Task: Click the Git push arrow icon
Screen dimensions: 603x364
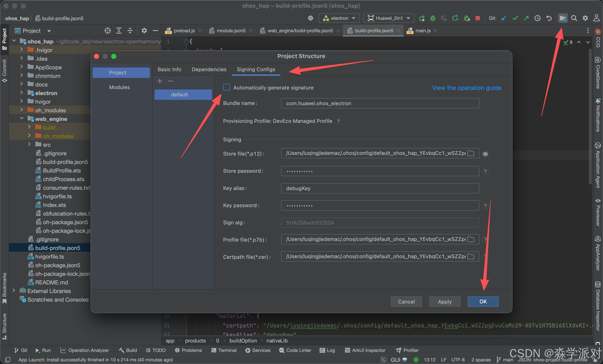Action: click(526, 18)
